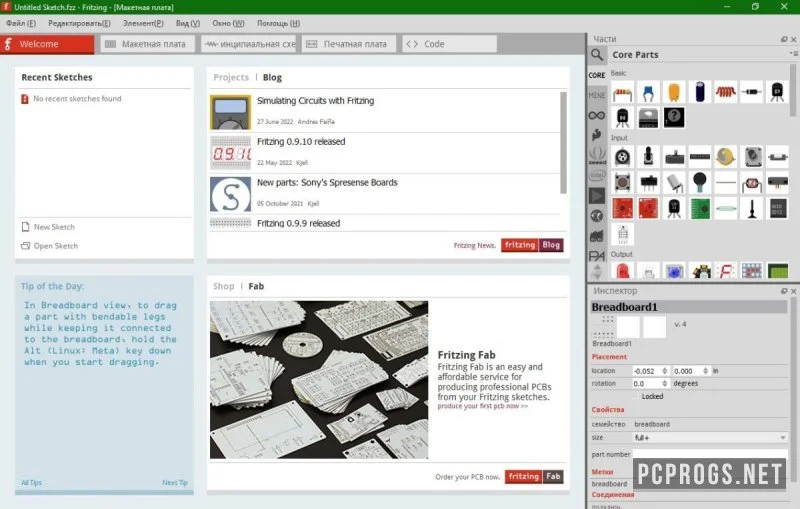Pick the seven-segment display F part
Screen dimensions: 800x509
pyautogui.click(x=726, y=271)
